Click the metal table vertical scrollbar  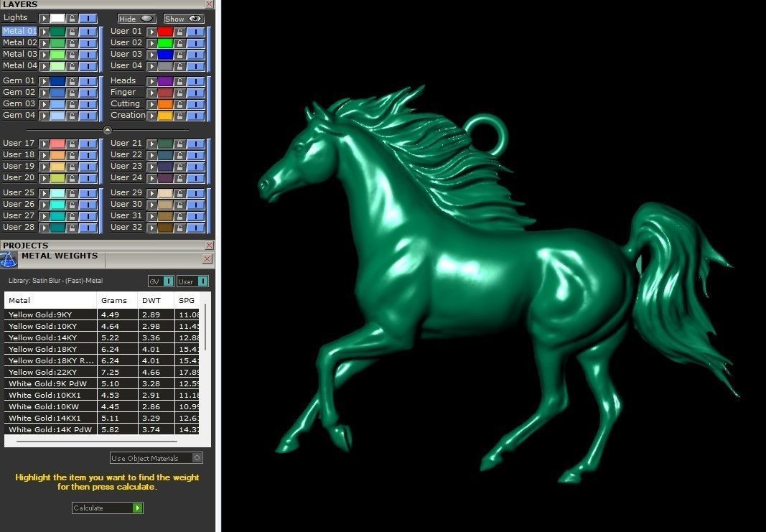tap(205, 327)
